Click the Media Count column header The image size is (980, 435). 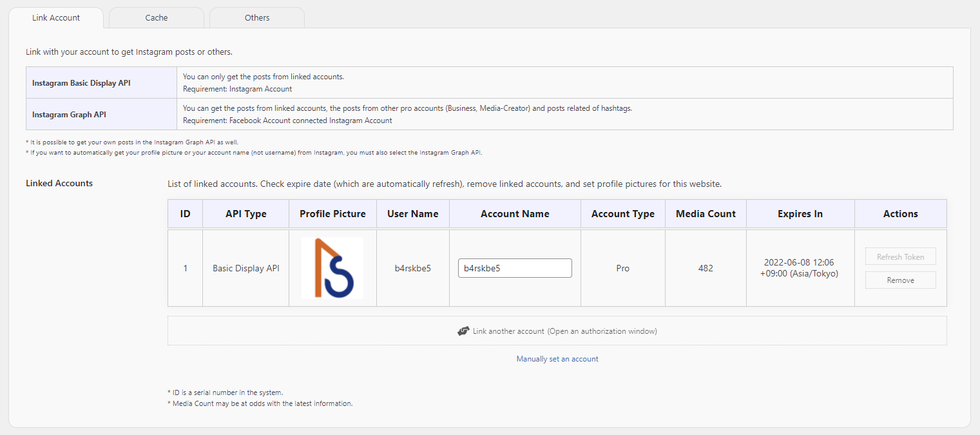[x=706, y=214]
